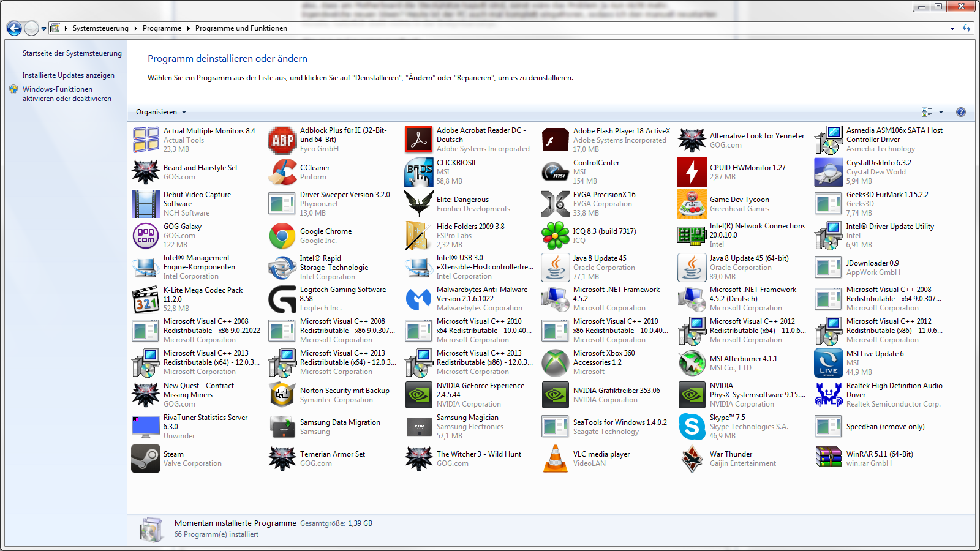Open the address bar history dropdown
This screenshot has width=980, height=551.
952,28
